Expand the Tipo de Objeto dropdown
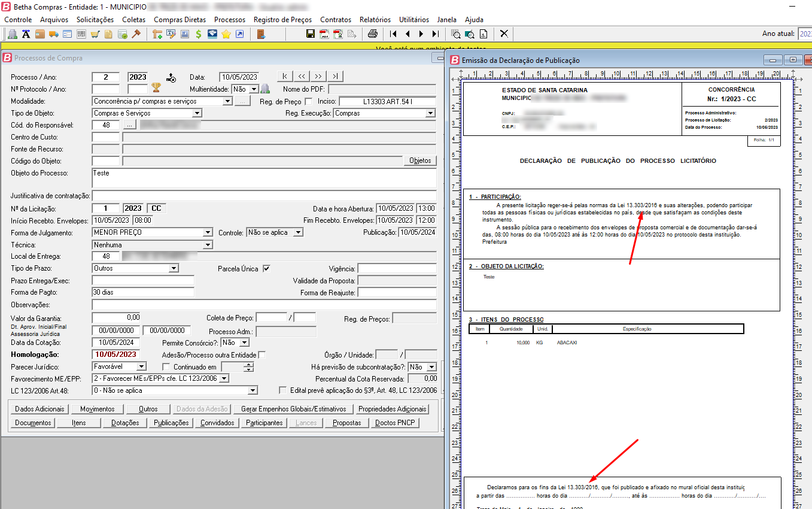 [x=197, y=113]
